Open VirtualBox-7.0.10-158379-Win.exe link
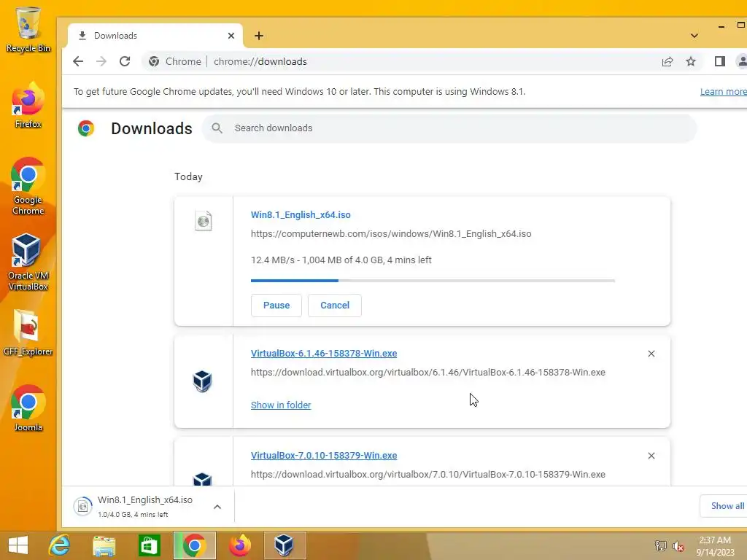747x560 pixels. coord(324,455)
